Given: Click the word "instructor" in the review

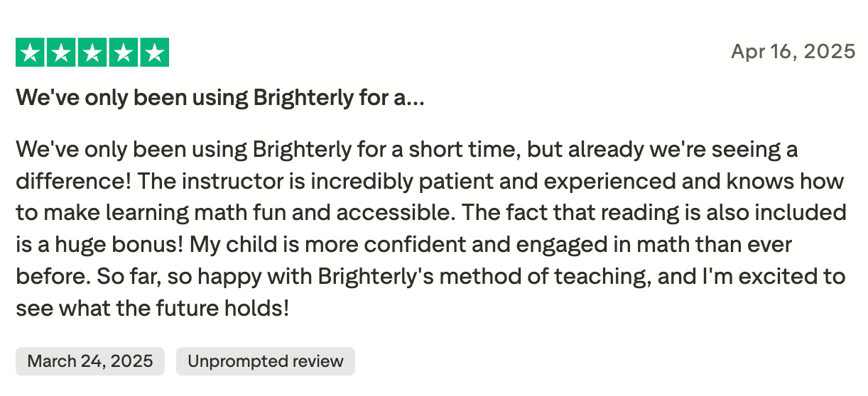Looking at the screenshot, I should 221,182.
